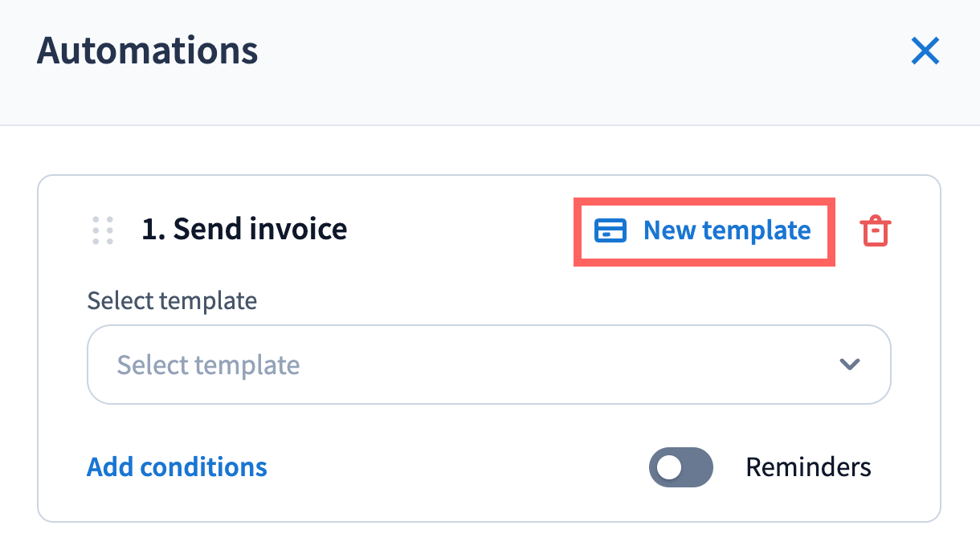
Task: Click the drag handle beside Send invoice
Action: point(102,230)
